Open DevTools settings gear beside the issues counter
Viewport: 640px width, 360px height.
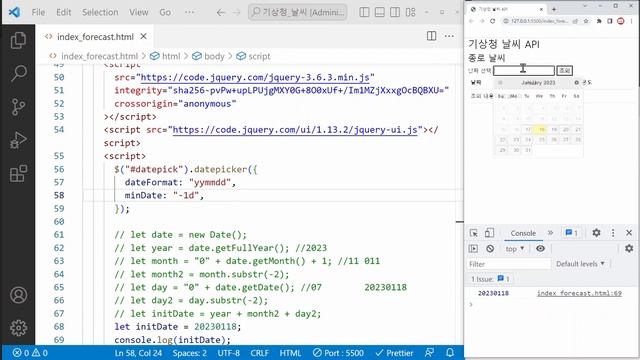coord(596,233)
